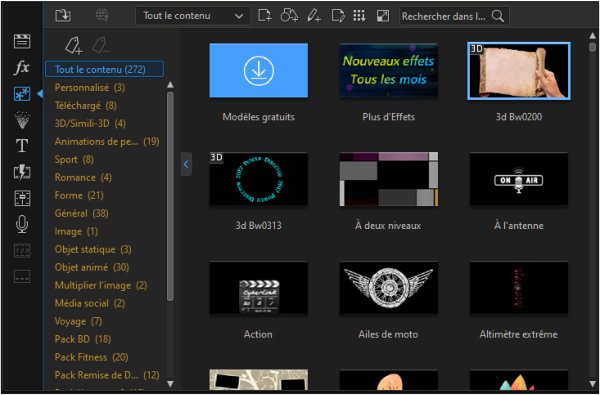Click the magnifier search icon
Image resolution: width=600 pixels, height=395 pixels.
tap(497, 16)
